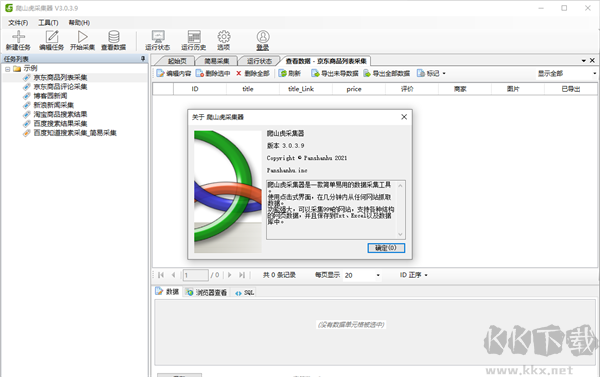Click 导出未导数据 export button
600x377 pixels.
[x=335, y=73]
